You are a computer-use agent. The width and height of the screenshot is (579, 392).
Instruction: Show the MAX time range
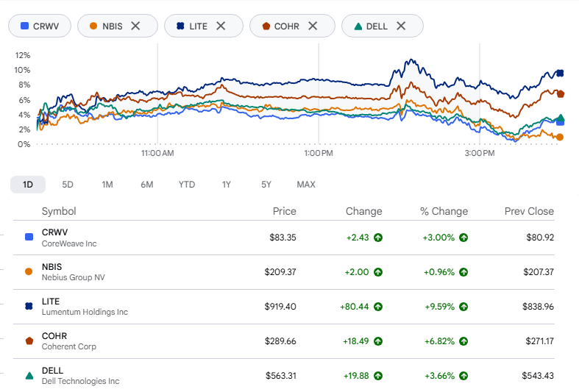[x=306, y=185]
